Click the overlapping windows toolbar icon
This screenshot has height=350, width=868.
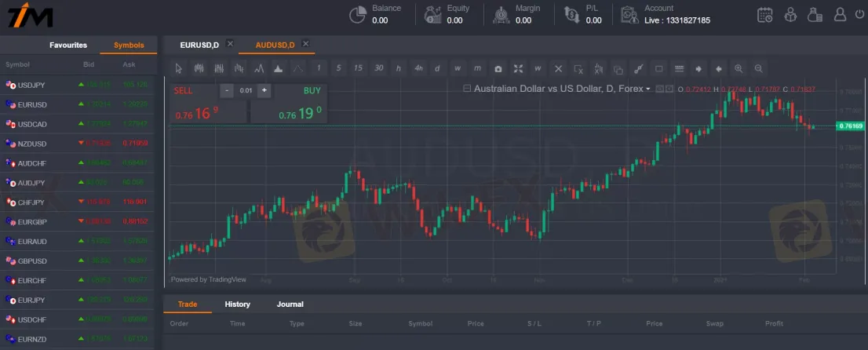point(618,69)
